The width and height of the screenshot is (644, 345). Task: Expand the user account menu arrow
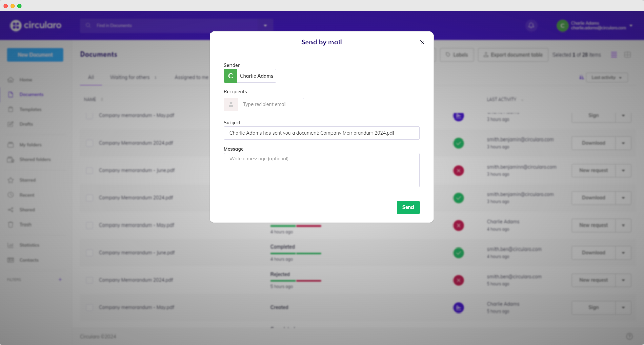pos(631,25)
